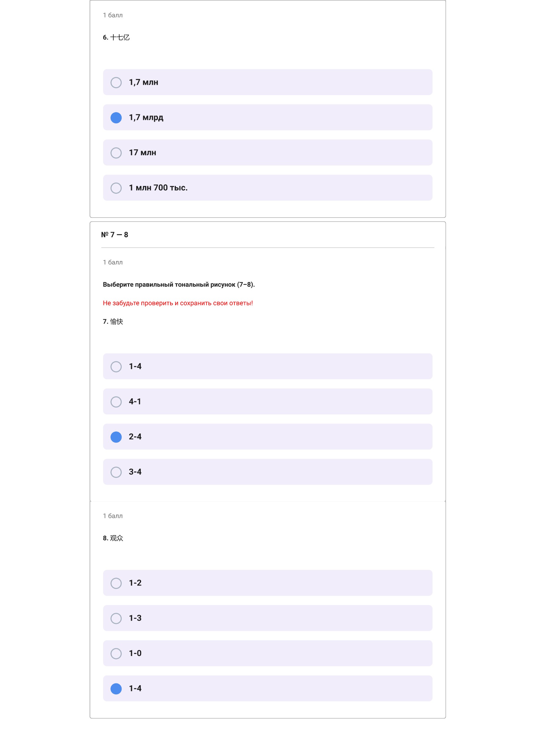This screenshot has width=534, height=756.
Task: Click the selected 1-4 radio in question 8
Action: tap(116, 689)
